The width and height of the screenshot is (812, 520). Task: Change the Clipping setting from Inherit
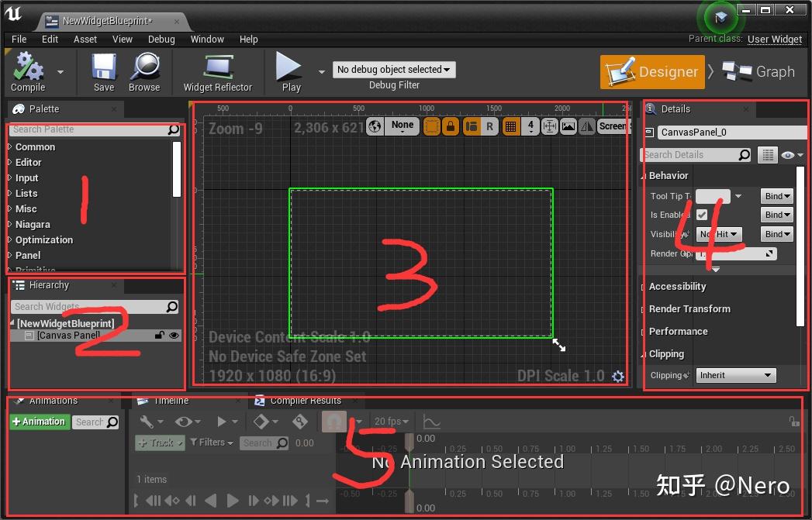735,375
